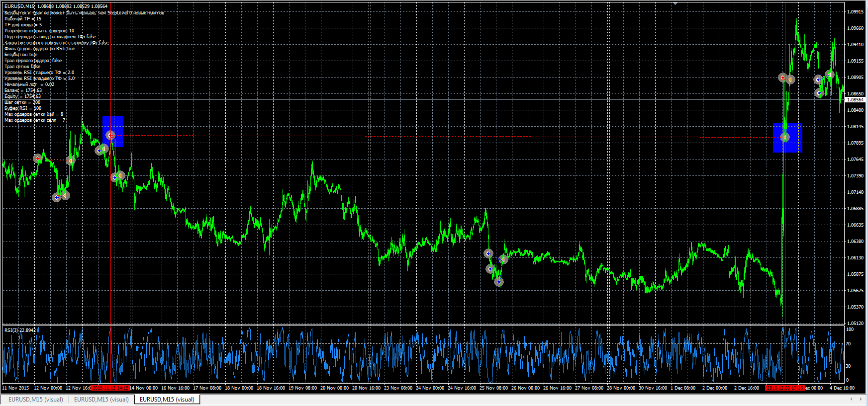868x406 pixels.
Task: Click the order marker inside right blue rectangle
Action: click(x=785, y=137)
